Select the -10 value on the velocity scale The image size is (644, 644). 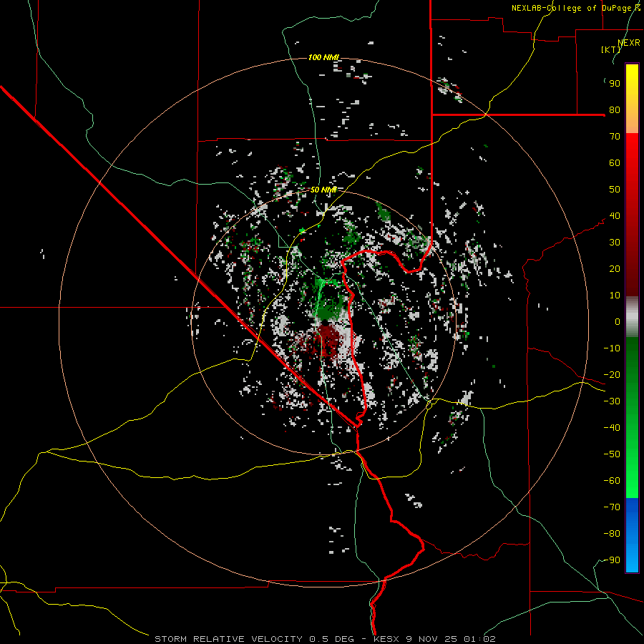(x=612, y=348)
